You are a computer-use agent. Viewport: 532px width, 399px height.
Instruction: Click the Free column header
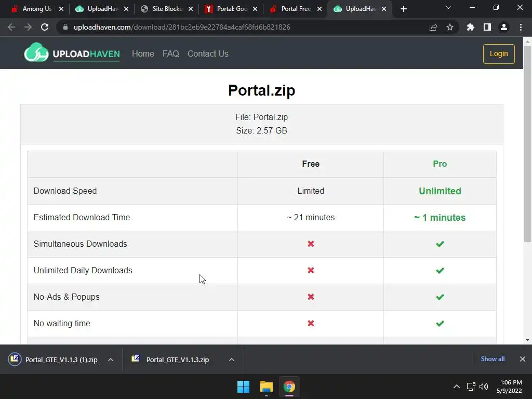coord(311,164)
